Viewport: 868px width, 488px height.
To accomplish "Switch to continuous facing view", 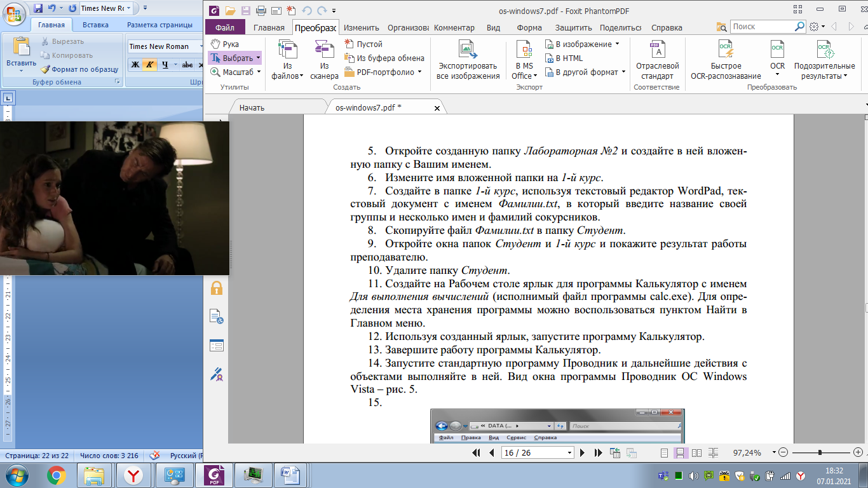I will (x=713, y=453).
